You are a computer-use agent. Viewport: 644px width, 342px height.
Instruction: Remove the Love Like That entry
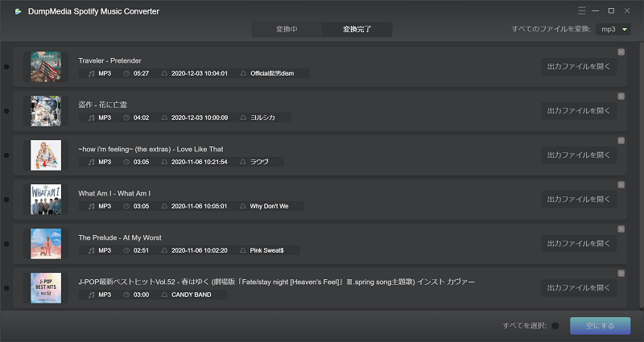pyautogui.click(x=621, y=141)
